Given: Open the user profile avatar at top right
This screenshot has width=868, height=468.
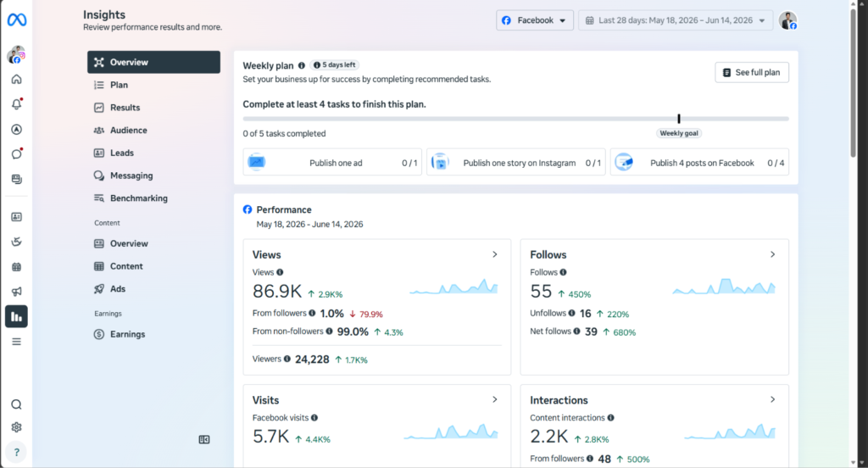Looking at the screenshot, I should coord(787,20).
